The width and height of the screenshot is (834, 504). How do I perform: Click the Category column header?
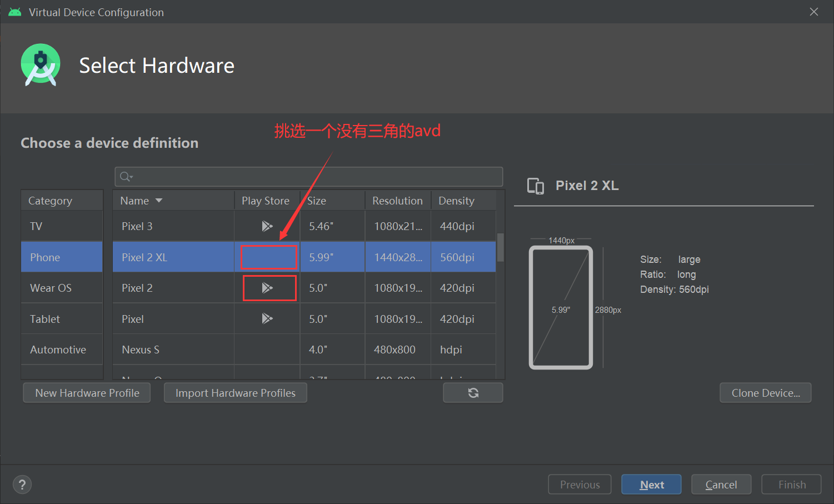(62, 201)
